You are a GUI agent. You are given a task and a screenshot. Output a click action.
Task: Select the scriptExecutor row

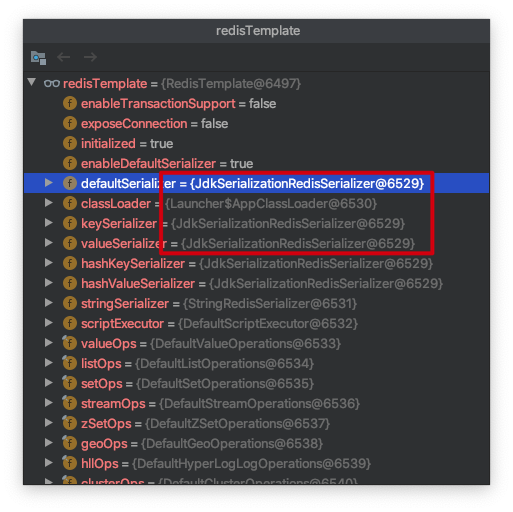256,323
